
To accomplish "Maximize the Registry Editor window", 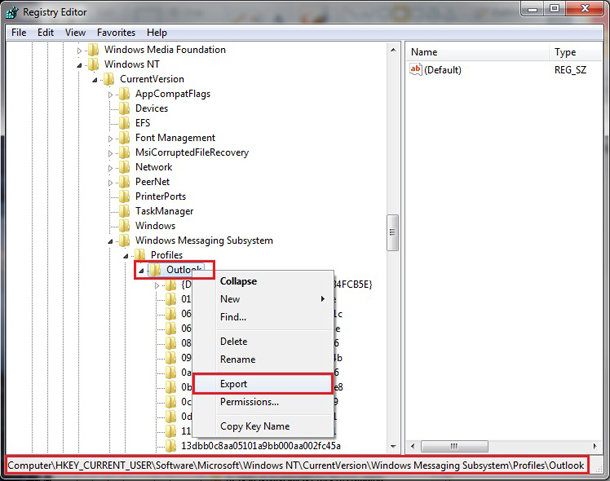I will click(x=554, y=9).
